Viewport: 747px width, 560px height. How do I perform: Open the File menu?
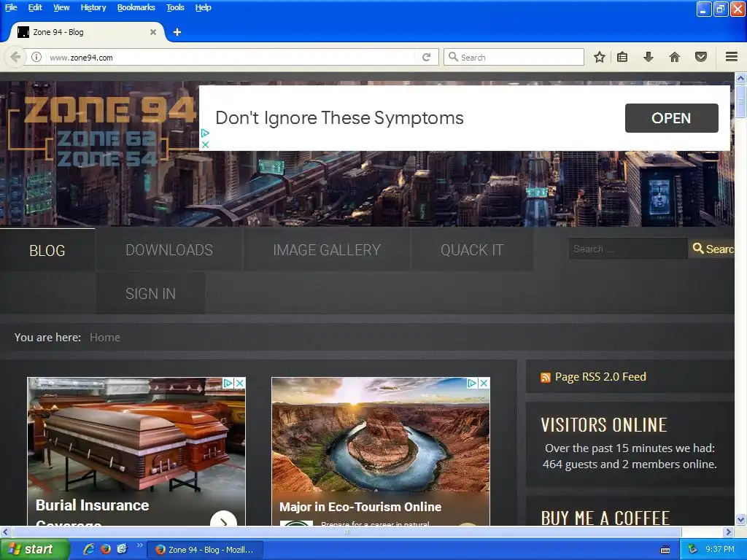pyautogui.click(x=11, y=7)
